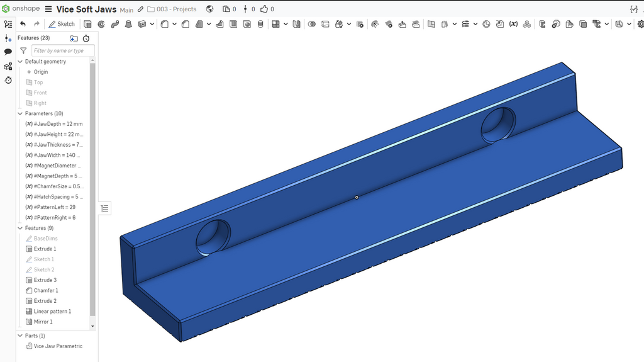Open toolbar settings gear icon
644x362 pixels.
pos(640,25)
